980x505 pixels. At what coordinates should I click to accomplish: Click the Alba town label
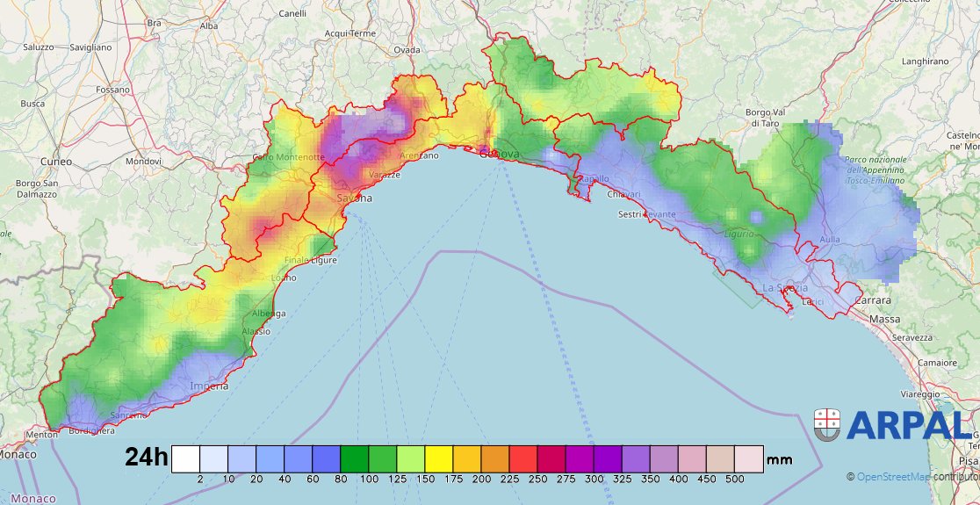pyautogui.click(x=209, y=26)
